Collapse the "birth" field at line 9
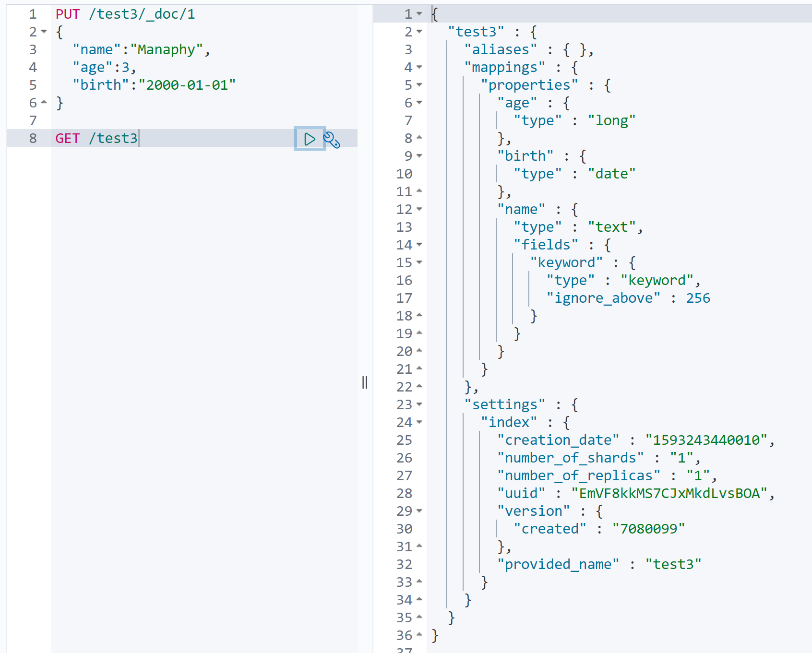 (x=419, y=156)
